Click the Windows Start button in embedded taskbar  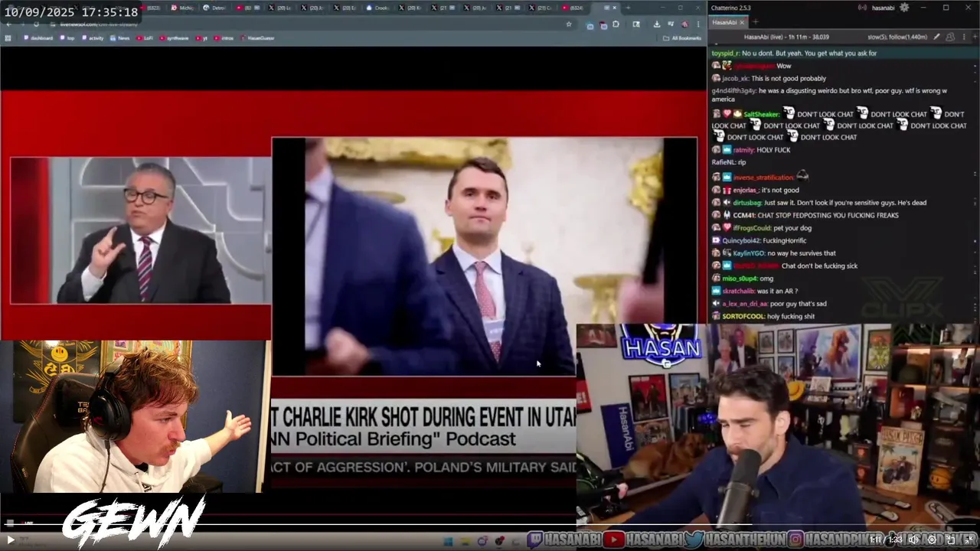point(449,542)
